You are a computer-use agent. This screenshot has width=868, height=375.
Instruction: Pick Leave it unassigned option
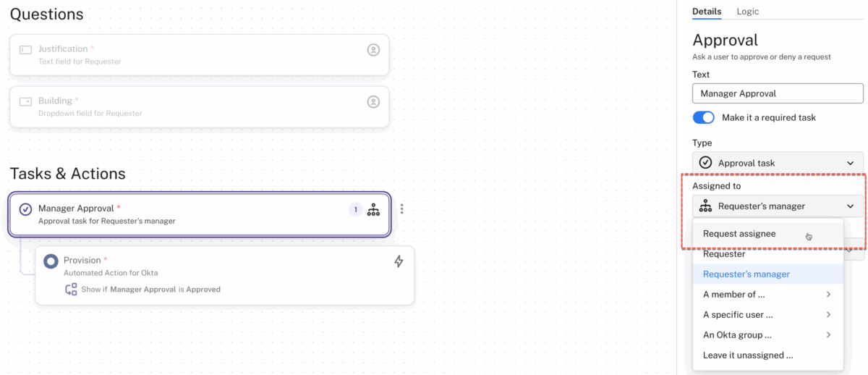coord(748,355)
